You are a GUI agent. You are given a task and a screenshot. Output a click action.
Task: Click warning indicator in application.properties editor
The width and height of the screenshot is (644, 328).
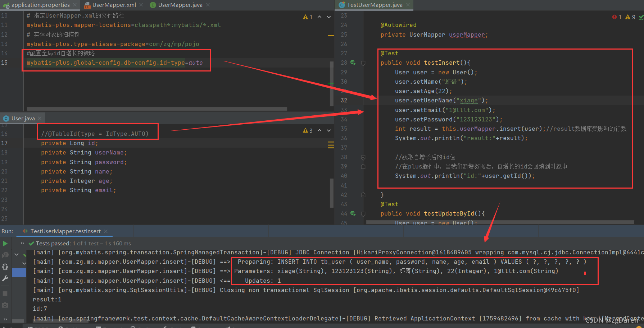308,17
